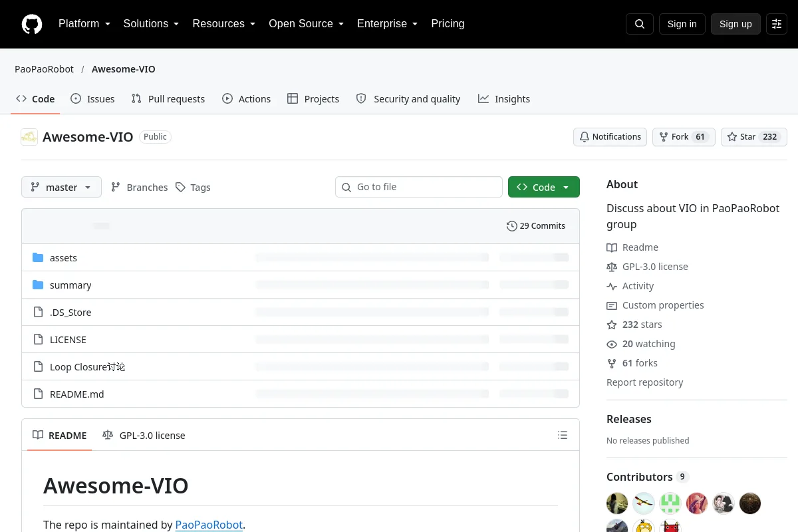The image size is (798, 532).
Task: Switch to the Actions tab
Action: (x=247, y=99)
